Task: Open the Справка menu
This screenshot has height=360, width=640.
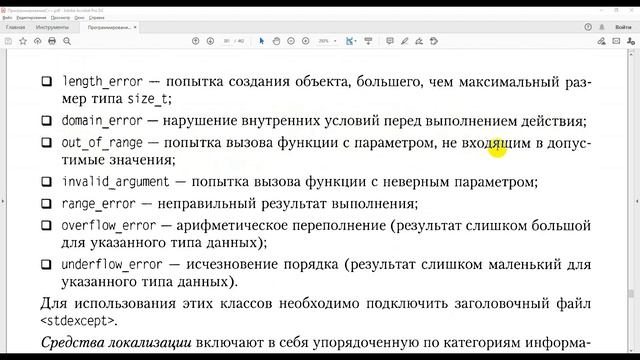Action: [x=97, y=18]
